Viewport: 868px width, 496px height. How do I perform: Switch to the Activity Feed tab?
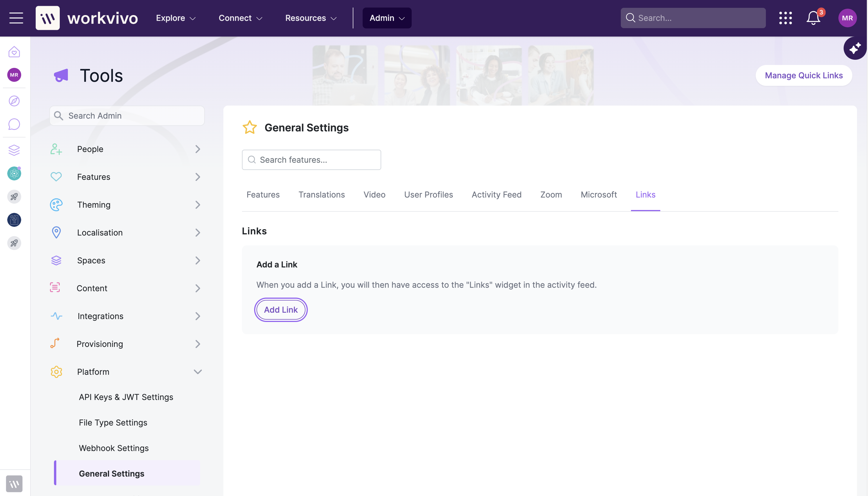pyautogui.click(x=496, y=195)
